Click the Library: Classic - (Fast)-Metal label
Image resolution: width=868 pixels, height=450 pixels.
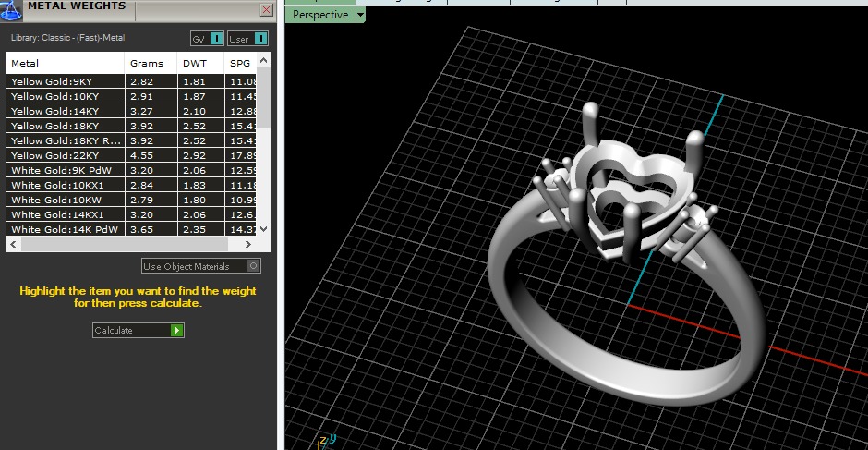[x=67, y=38]
